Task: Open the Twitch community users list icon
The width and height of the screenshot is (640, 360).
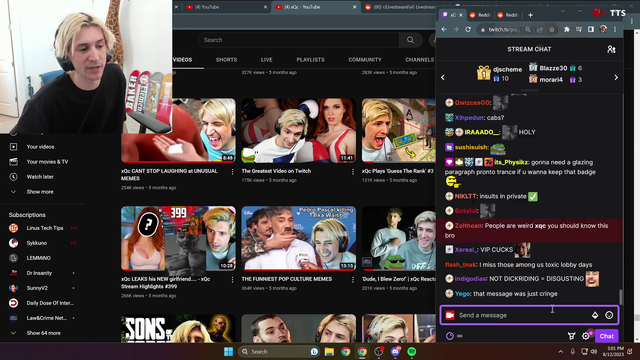Action: point(611,49)
